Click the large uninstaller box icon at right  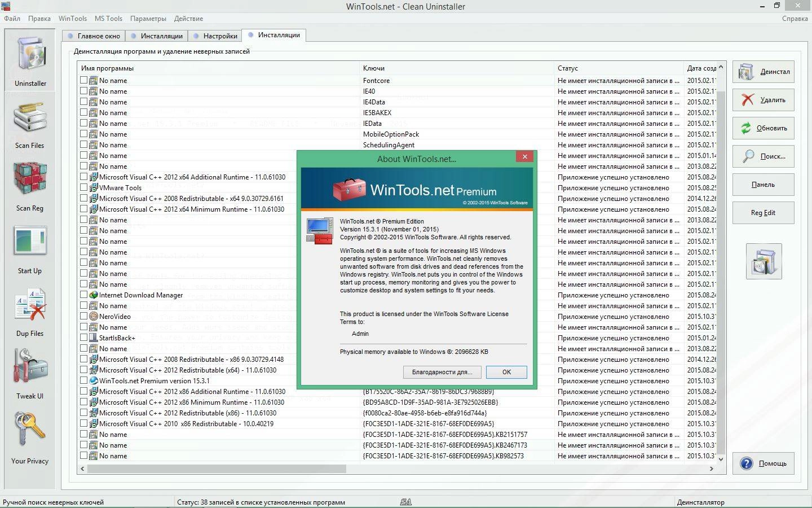764,261
